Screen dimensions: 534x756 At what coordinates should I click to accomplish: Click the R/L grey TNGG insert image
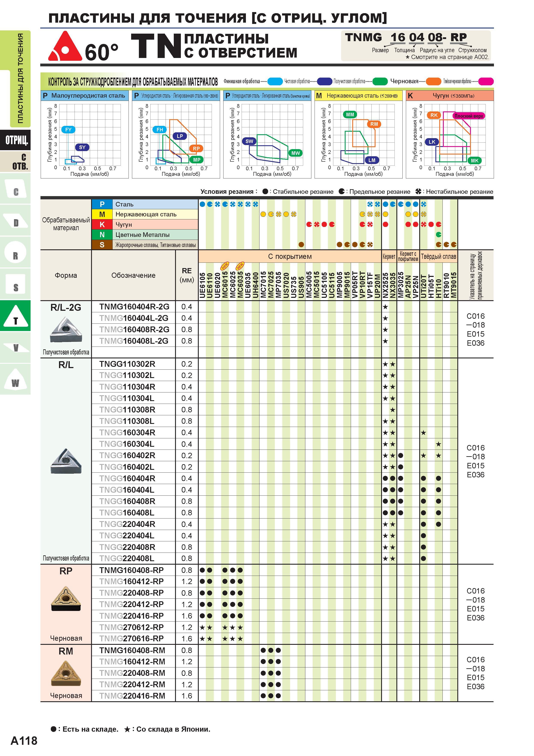pyautogui.click(x=66, y=461)
